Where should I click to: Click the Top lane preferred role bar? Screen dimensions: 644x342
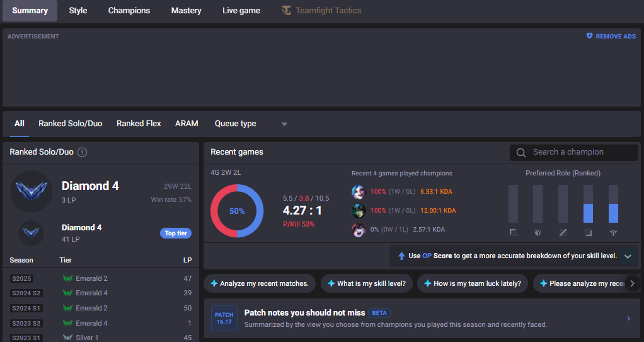[x=513, y=203]
